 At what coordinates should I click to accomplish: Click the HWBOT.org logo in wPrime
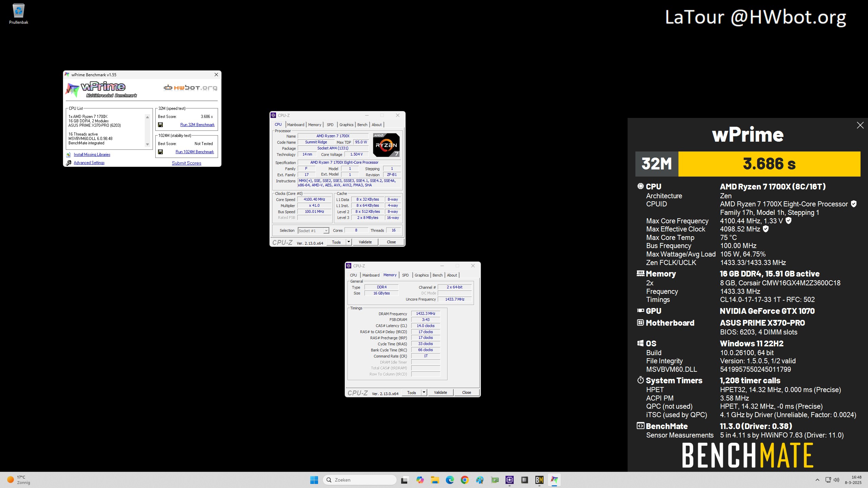[190, 88]
